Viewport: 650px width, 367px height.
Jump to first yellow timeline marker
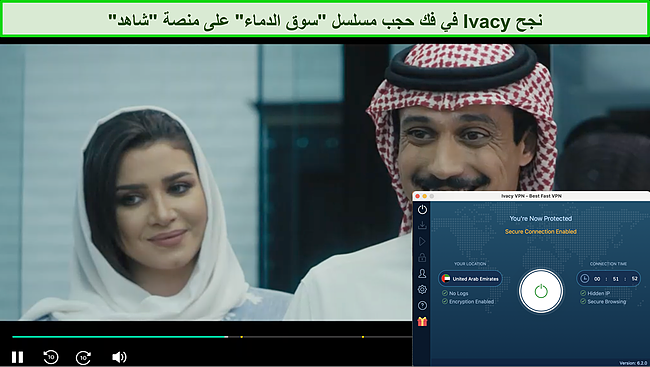click(x=242, y=337)
